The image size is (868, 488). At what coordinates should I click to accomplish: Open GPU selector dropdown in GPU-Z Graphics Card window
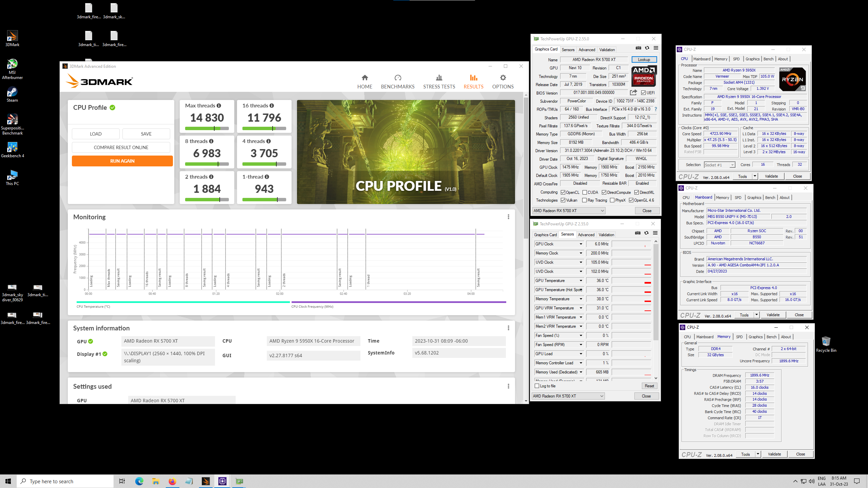569,211
